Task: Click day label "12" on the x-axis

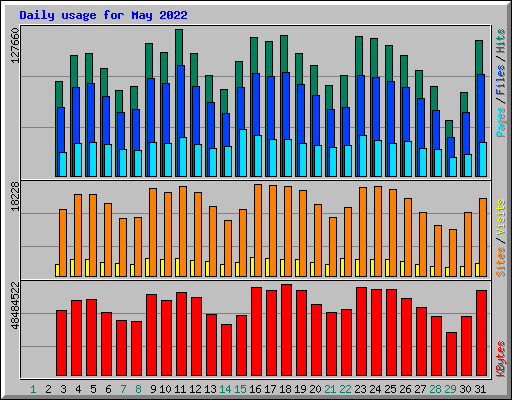Action: tap(195, 389)
